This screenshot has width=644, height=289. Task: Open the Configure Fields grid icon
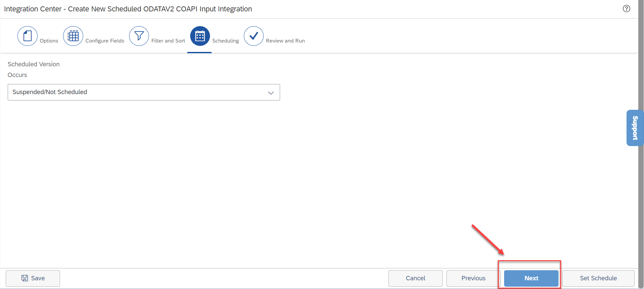[x=73, y=36]
